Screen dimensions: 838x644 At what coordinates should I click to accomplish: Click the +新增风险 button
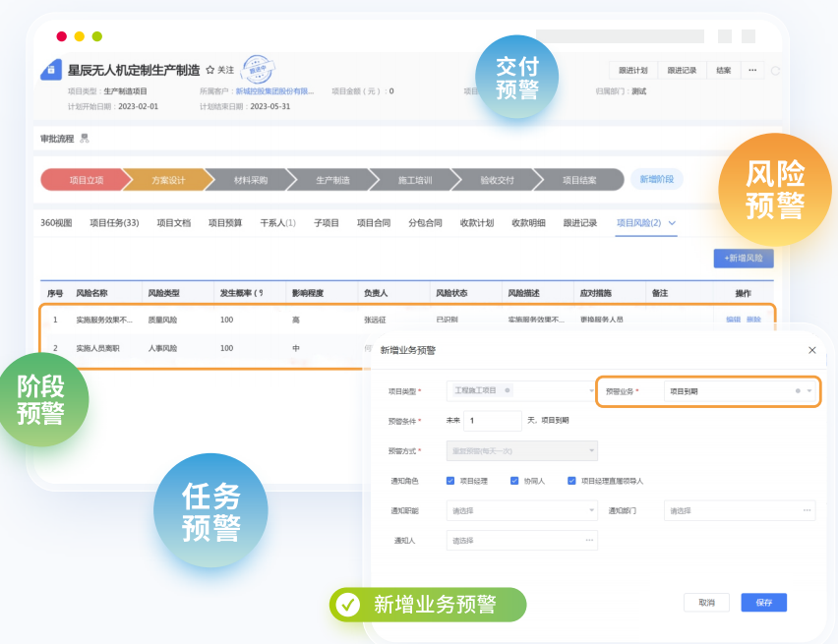coord(744,259)
